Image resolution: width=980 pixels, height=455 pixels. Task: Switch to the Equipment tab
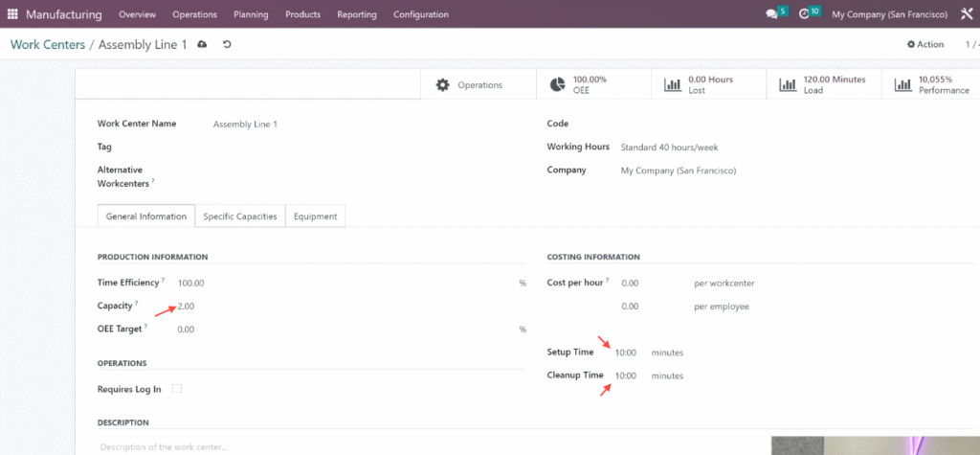coord(315,216)
